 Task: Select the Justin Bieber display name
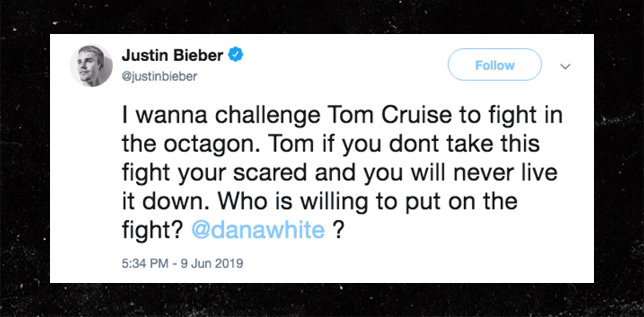tap(172, 54)
